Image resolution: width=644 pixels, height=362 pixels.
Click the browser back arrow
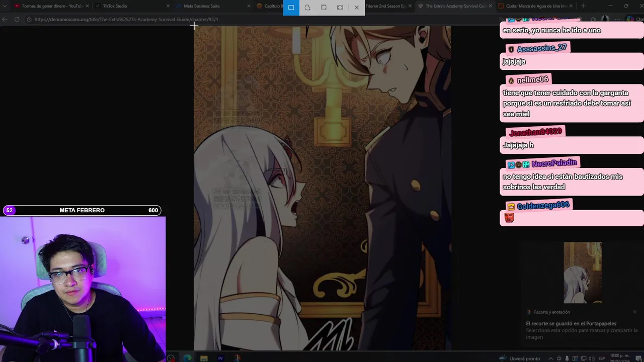point(5,19)
